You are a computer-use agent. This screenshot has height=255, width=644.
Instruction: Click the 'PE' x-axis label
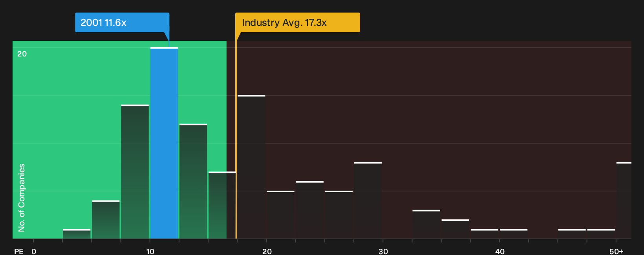(19, 251)
